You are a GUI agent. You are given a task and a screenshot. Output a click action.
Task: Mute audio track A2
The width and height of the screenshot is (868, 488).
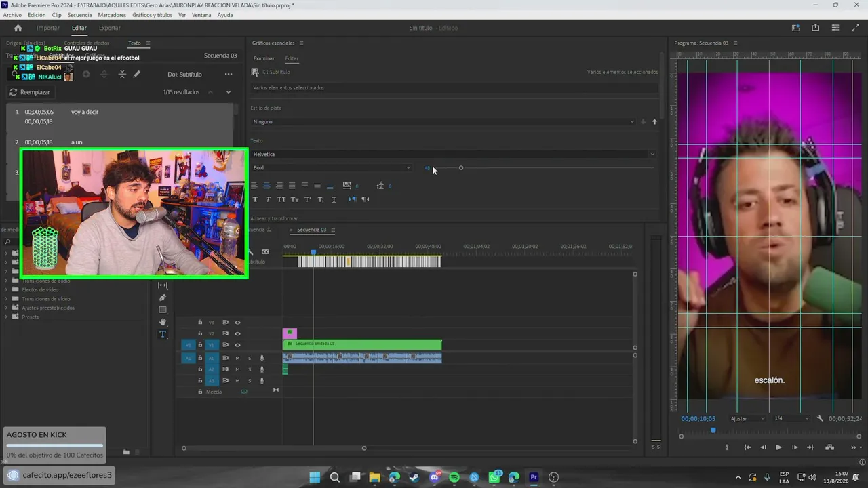[x=237, y=369]
